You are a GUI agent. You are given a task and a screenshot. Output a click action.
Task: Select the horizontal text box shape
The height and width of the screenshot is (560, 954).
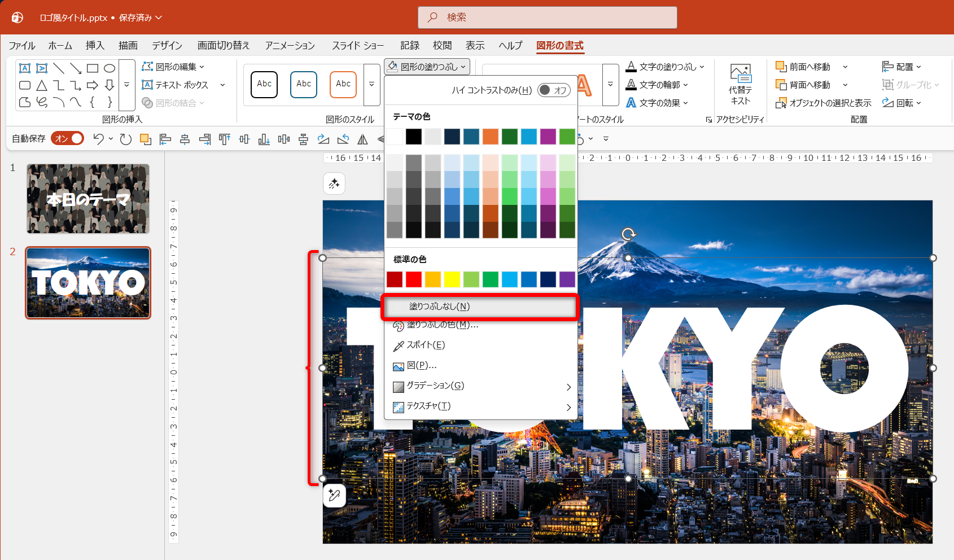click(25, 68)
